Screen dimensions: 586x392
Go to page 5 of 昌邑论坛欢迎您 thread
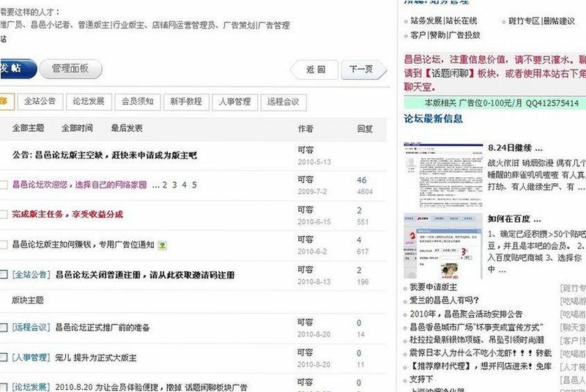point(194,185)
